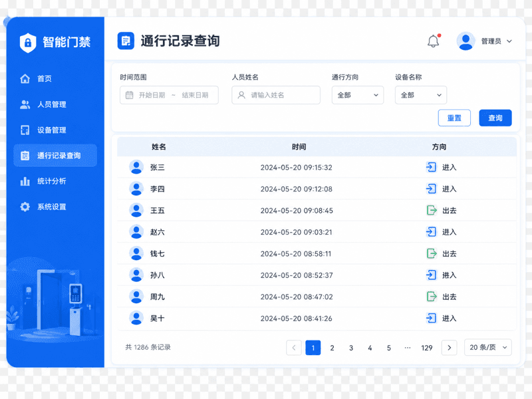The width and height of the screenshot is (532, 399).
Task: Jump to page 5
Action: [x=389, y=348]
